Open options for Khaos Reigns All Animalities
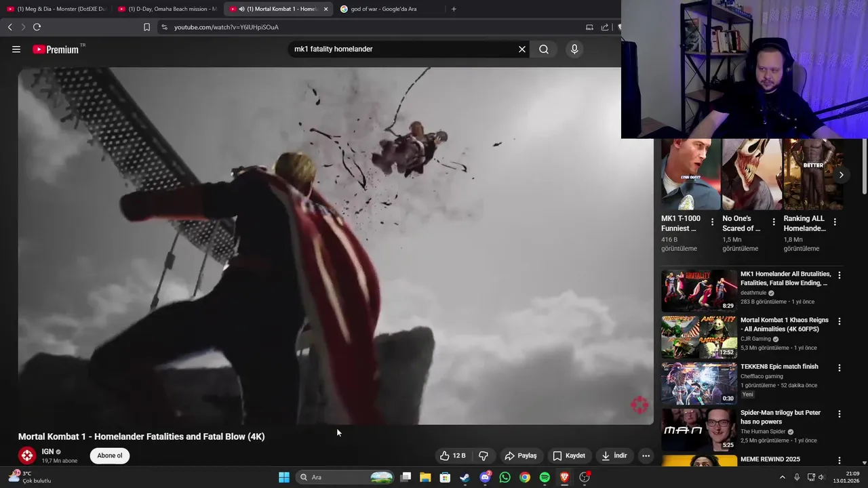Image resolution: width=868 pixels, height=488 pixels. (x=840, y=321)
